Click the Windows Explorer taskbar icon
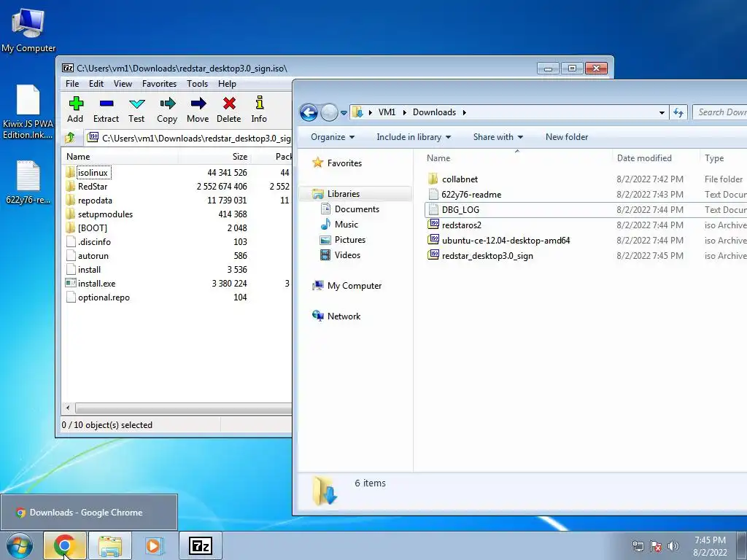This screenshot has width=747, height=560. click(x=109, y=545)
